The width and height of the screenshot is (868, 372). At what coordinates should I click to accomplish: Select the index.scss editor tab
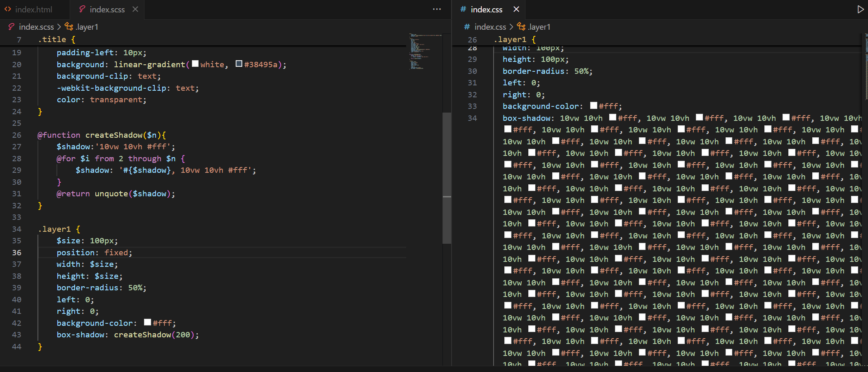click(x=107, y=9)
